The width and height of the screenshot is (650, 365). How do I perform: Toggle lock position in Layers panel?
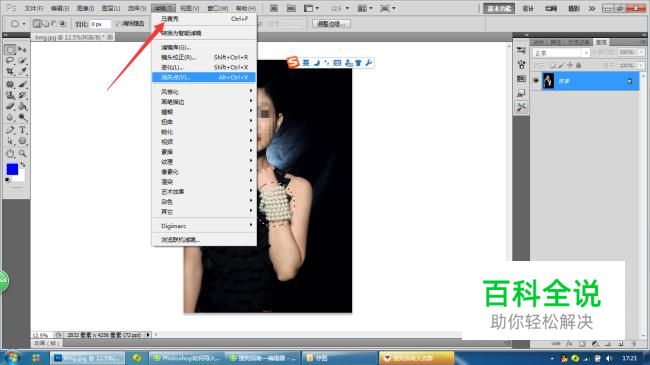point(570,66)
